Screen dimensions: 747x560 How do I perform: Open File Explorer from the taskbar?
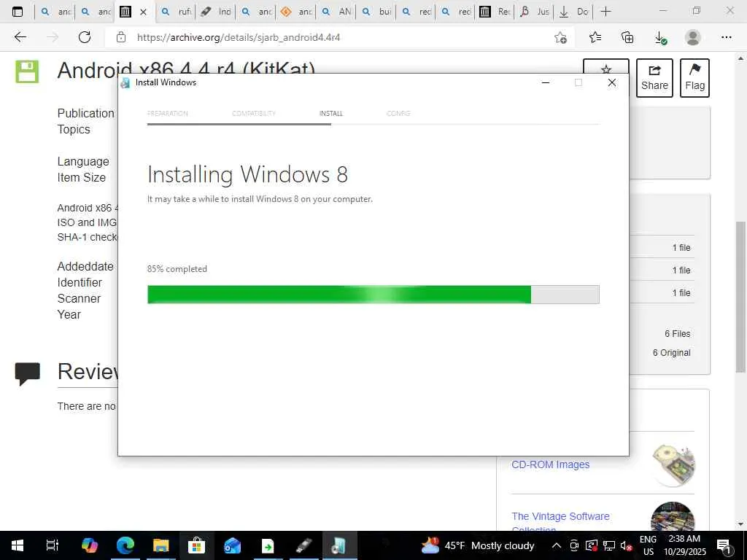(161, 545)
